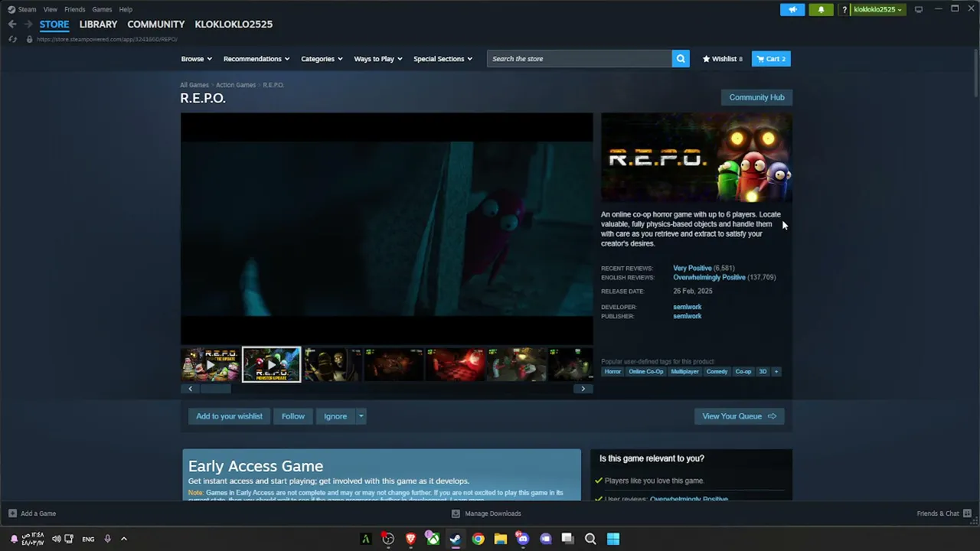The image size is (980, 551).
Task: Click the Search the store field
Action: [580, 59]
